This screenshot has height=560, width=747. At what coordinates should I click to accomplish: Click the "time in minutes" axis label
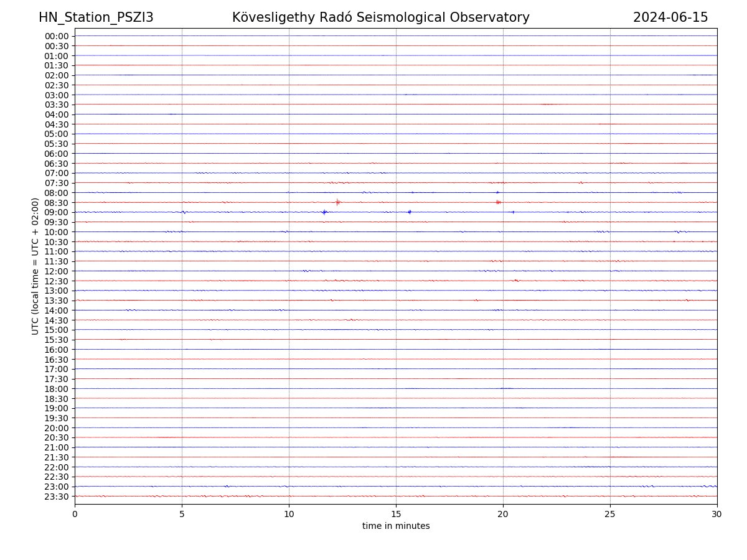pyautogui.click(x=396, y=526)
